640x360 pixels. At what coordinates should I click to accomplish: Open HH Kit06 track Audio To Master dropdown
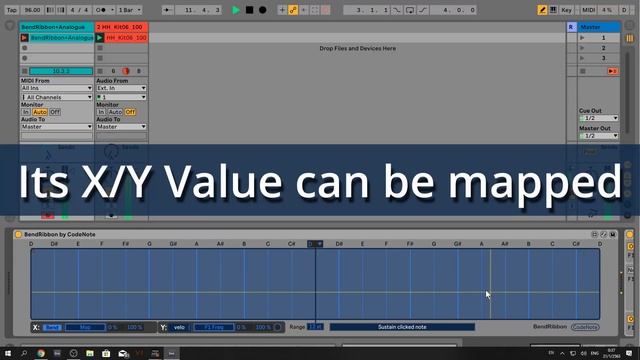coord(121,127)
